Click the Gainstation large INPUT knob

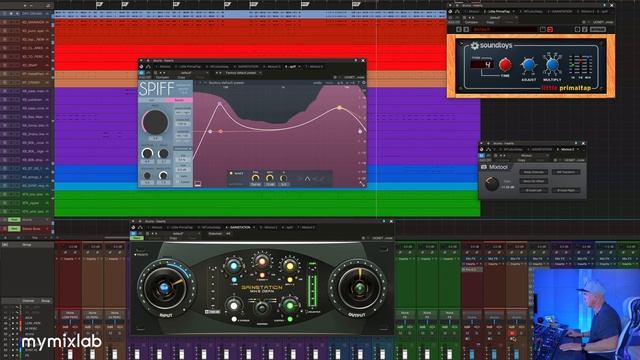pos(164,288)
